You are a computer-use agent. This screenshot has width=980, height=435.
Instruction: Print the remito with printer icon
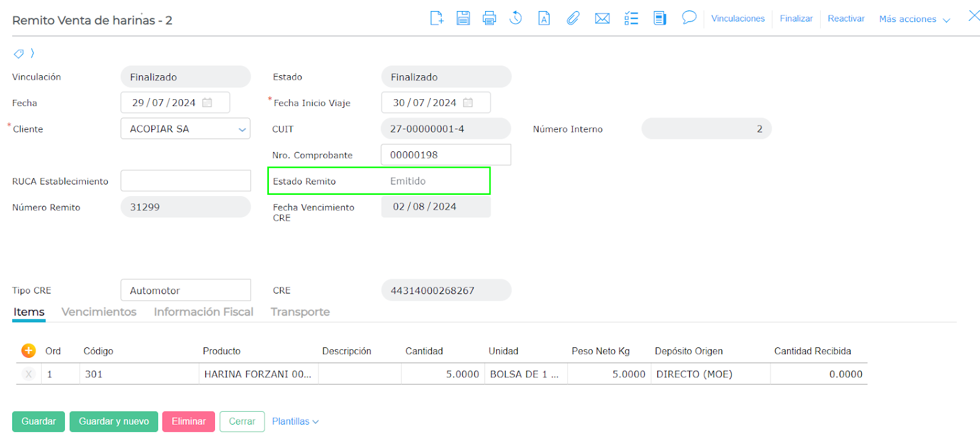tap(489, 18)
